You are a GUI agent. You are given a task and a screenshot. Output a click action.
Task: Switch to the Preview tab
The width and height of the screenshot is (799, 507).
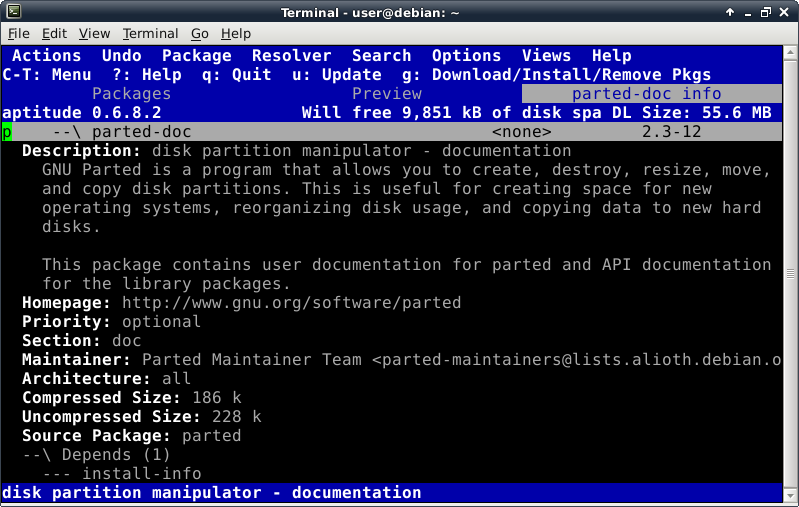(x=391, y=94)
